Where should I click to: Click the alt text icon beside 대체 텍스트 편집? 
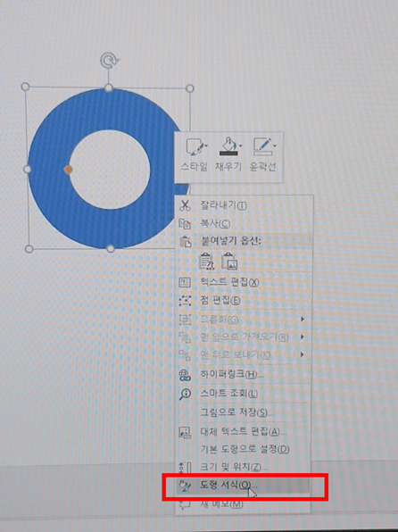coord(185,432)
